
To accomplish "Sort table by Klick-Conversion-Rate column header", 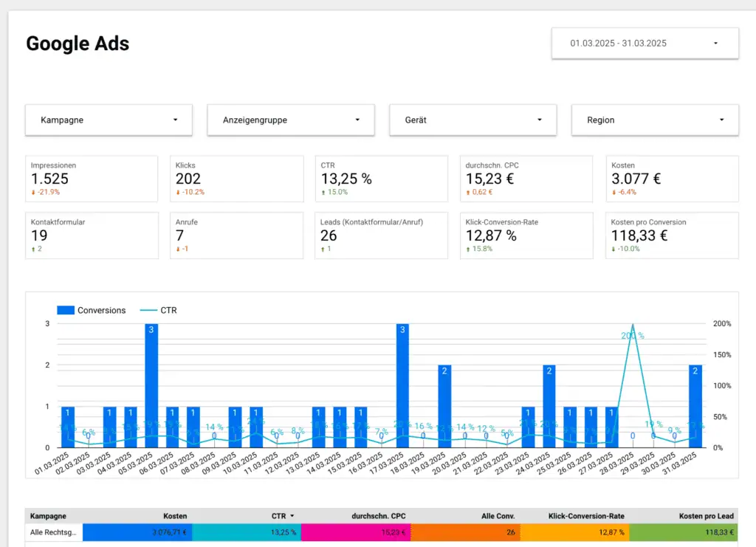I will [x=586, y=516].
